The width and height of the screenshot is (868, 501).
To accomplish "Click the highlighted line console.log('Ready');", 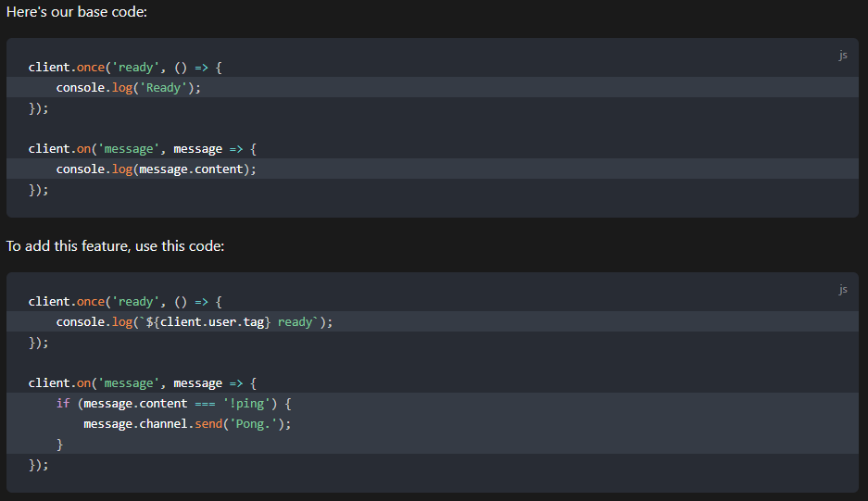I will 433,87.
